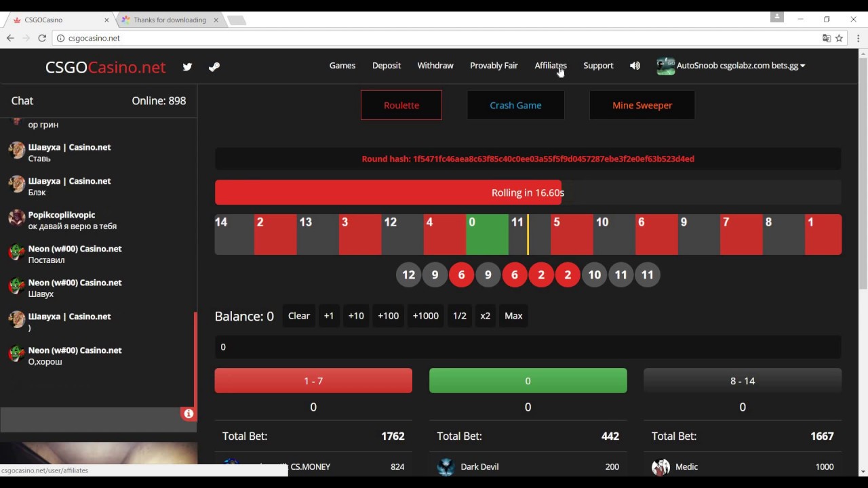Click the Chrome profile icon

click(777, 16)
